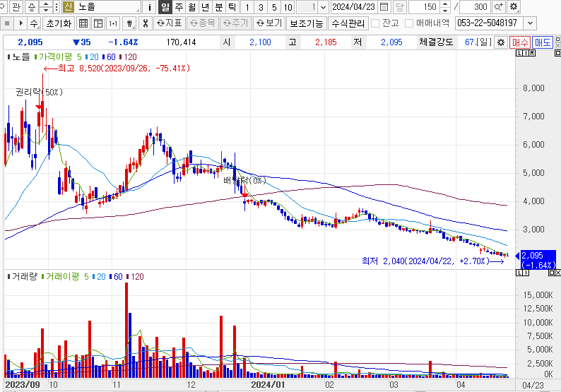
Task: Select the 5 interval button
Action: pos(274,7)
